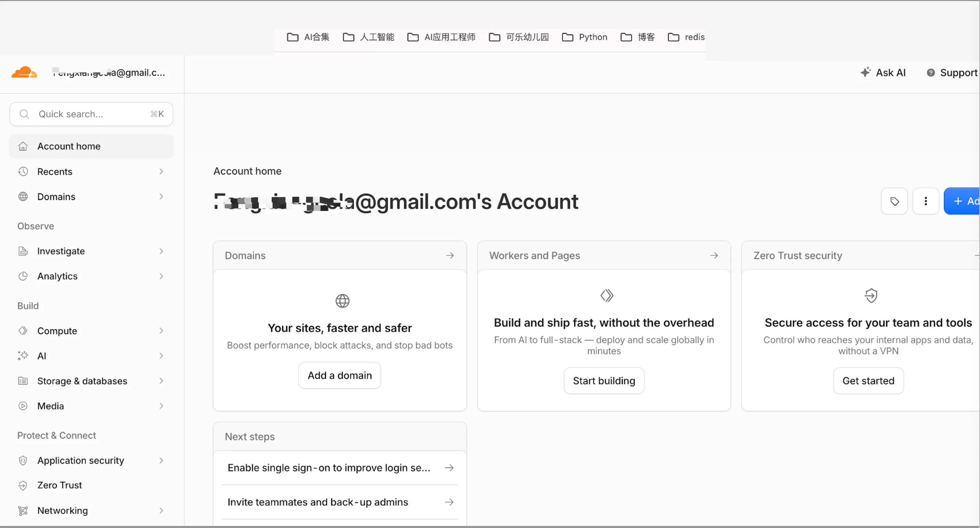The image size is (980, 528).
Task: Click the Storage & databases icon
Action: click(23, 381)
